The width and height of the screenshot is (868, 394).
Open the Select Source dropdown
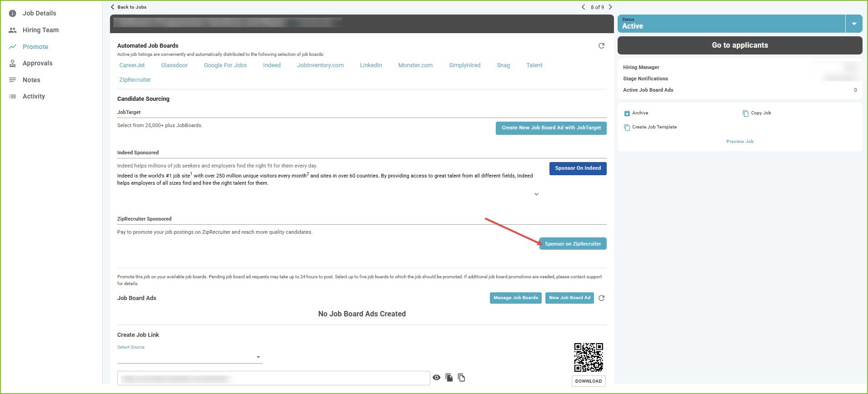coord(190,357)
